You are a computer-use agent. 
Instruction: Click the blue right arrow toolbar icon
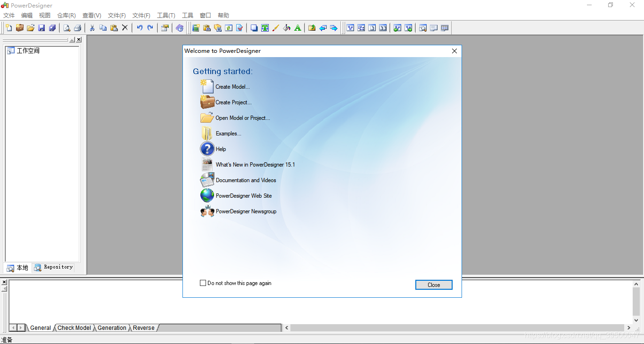coord(334,28)
